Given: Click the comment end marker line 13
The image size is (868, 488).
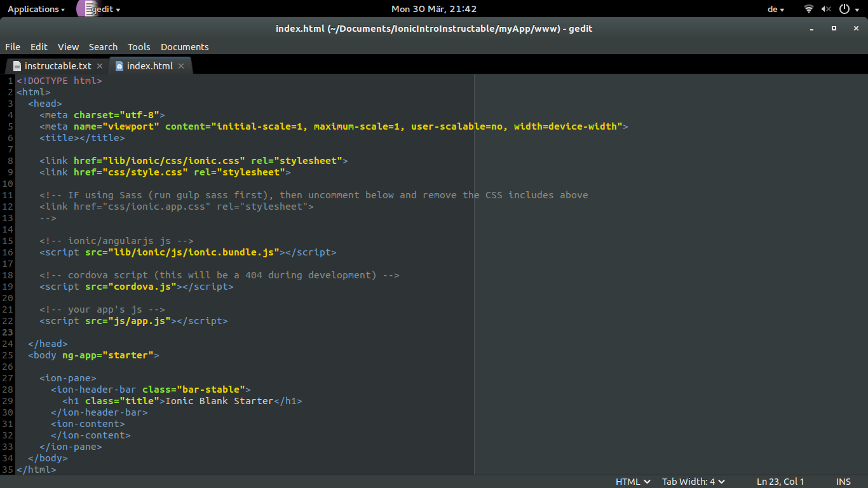Looking at the screenshot, I should tap(48, 218).
